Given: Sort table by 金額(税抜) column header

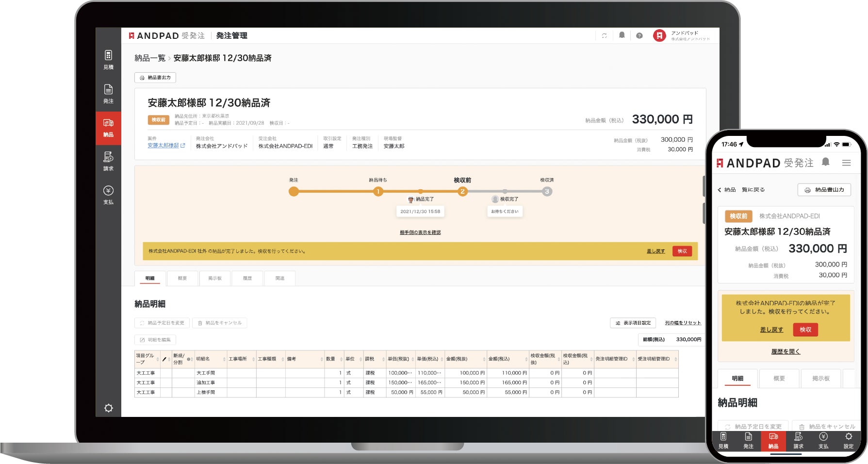Looking at the screenshot, I should [x=465, y=359].
